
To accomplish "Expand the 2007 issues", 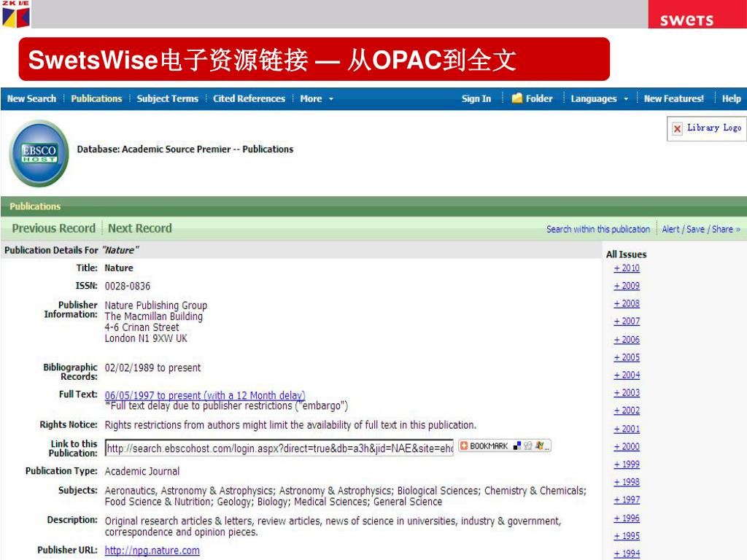I will pos(627,322).
